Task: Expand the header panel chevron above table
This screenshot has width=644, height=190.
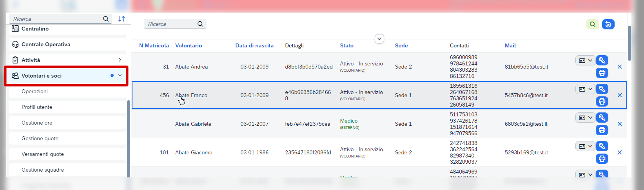Action: pos(379,39)
